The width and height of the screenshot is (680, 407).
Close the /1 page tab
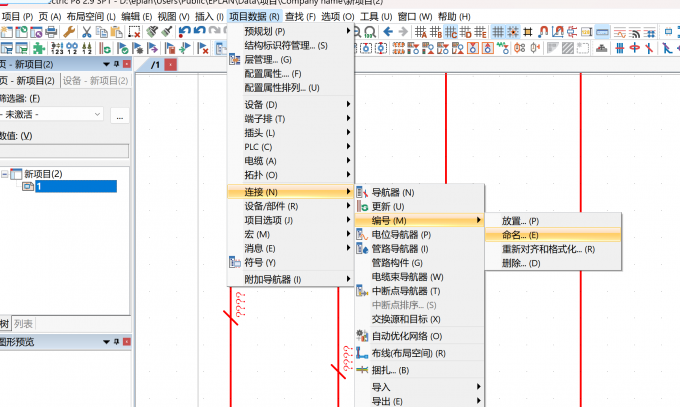(x=170, y=65)
